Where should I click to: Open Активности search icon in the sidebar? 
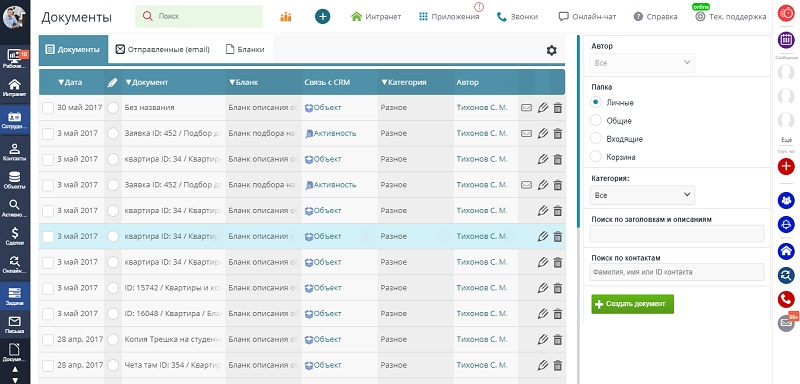pyautogui.click(x=15, y=208)
